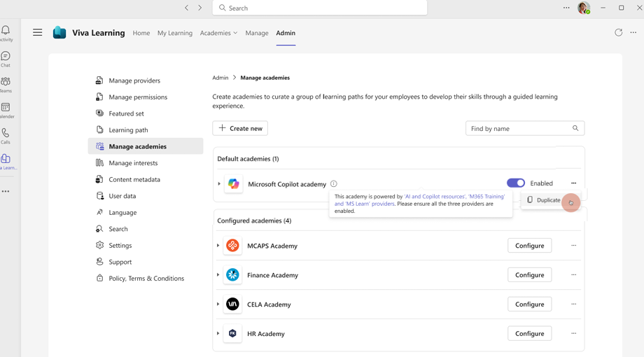Open more options for Finance Academy

tap(573, 275)
